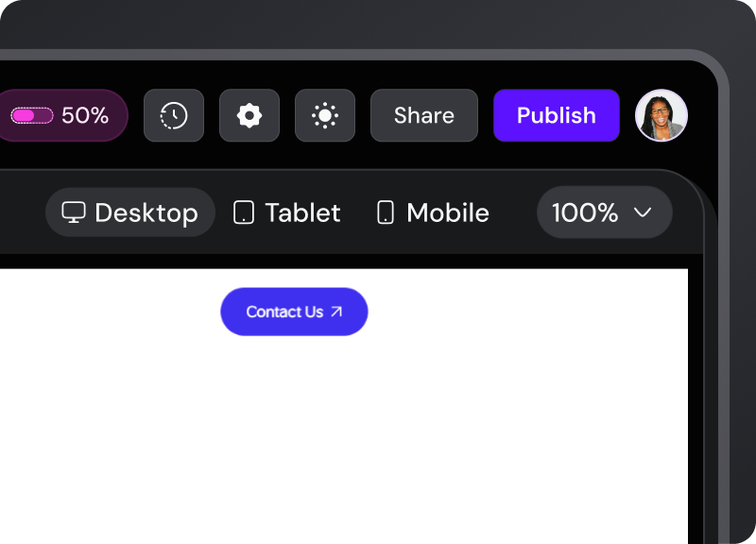
Task: Click the 50% progress pill label
Action: click(x=85, y=115)
